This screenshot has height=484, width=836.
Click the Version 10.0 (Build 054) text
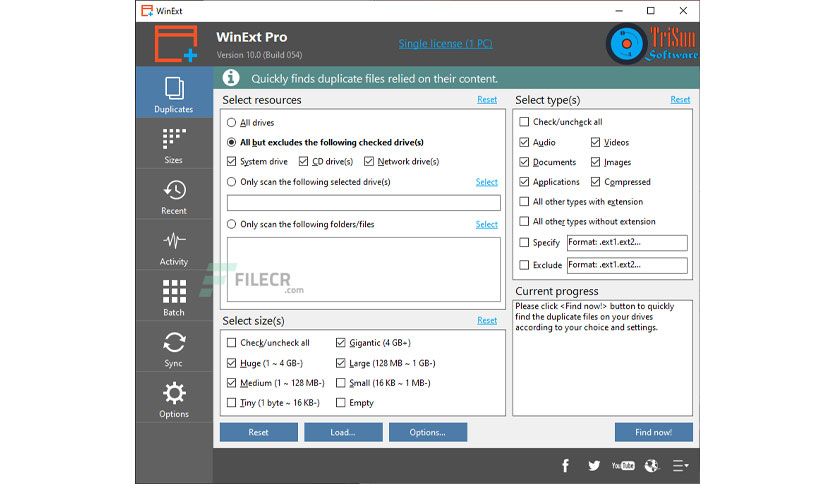[259, 55]
